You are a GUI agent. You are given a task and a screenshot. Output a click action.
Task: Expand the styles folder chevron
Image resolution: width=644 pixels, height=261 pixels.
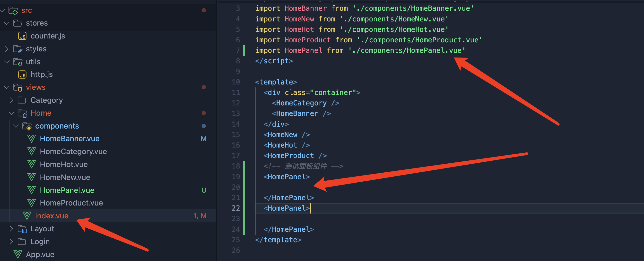(7, 49)
